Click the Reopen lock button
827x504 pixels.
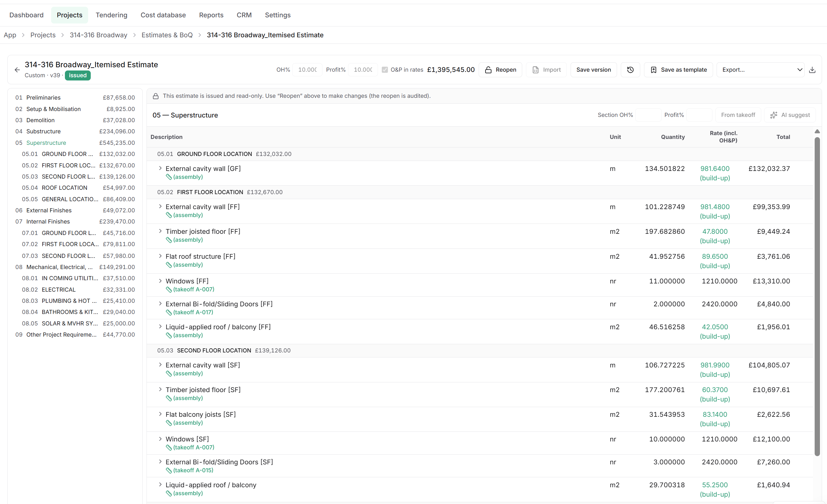pos(500,70)
